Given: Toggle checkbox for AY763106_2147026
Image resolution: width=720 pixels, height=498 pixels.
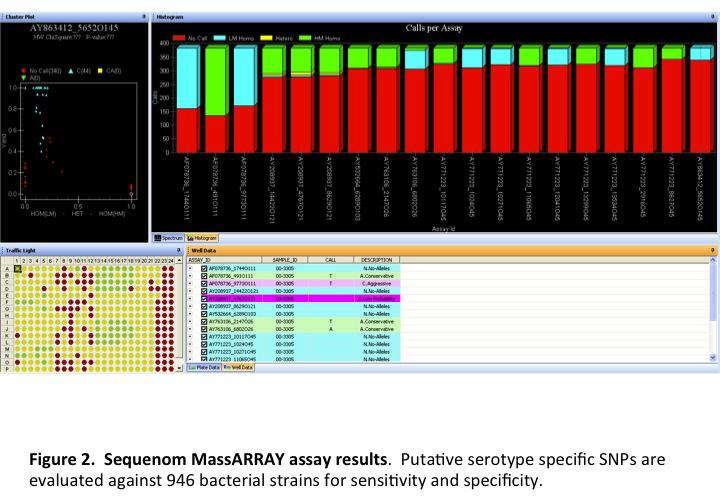Looking at the screenshot, I should point(204,321).
